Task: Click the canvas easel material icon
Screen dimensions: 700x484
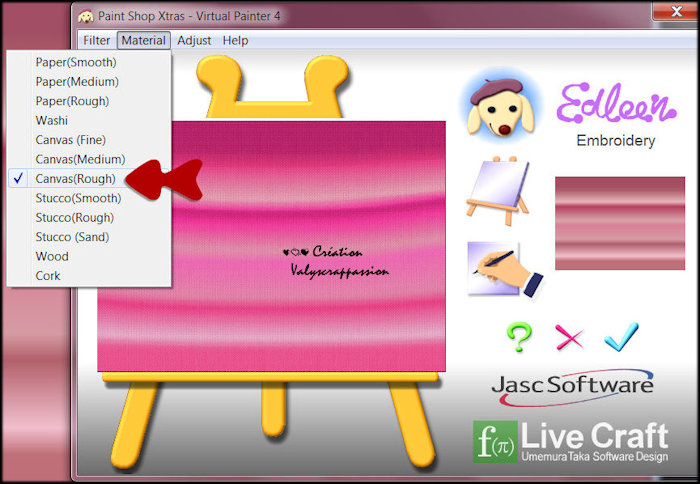Action: point(498,190)
